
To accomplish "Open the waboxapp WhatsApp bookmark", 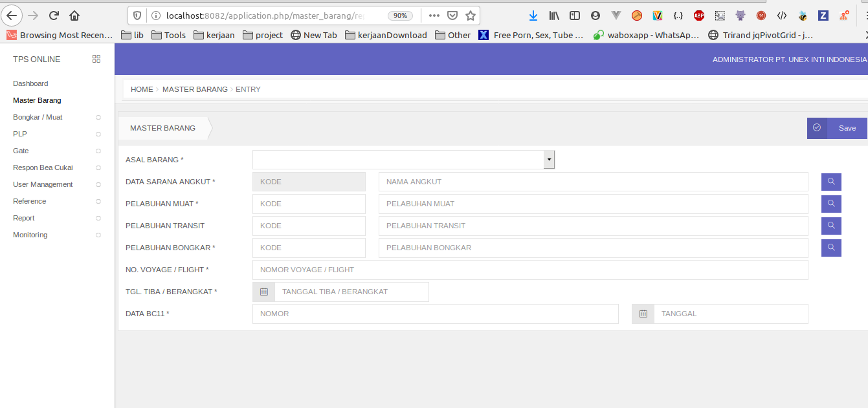I will [x=647, y=35].
